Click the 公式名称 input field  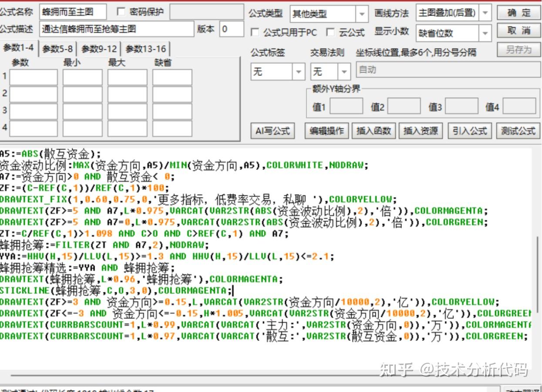pos(73,12)
